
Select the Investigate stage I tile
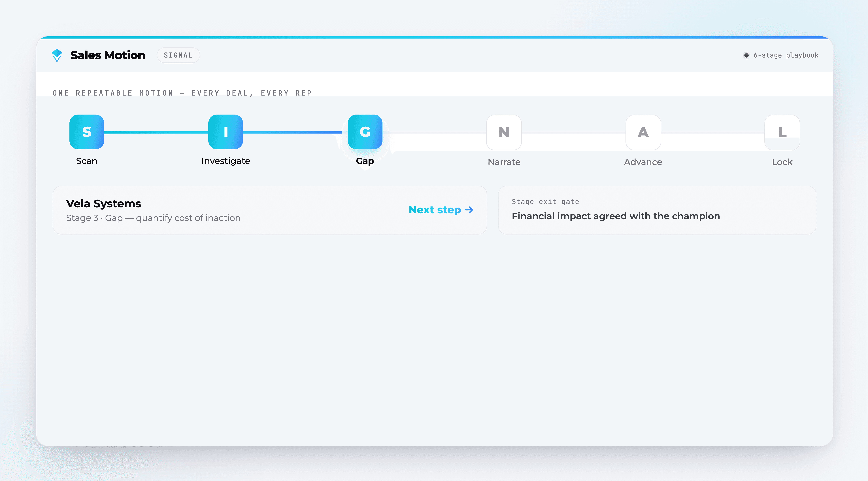[226, 132]
